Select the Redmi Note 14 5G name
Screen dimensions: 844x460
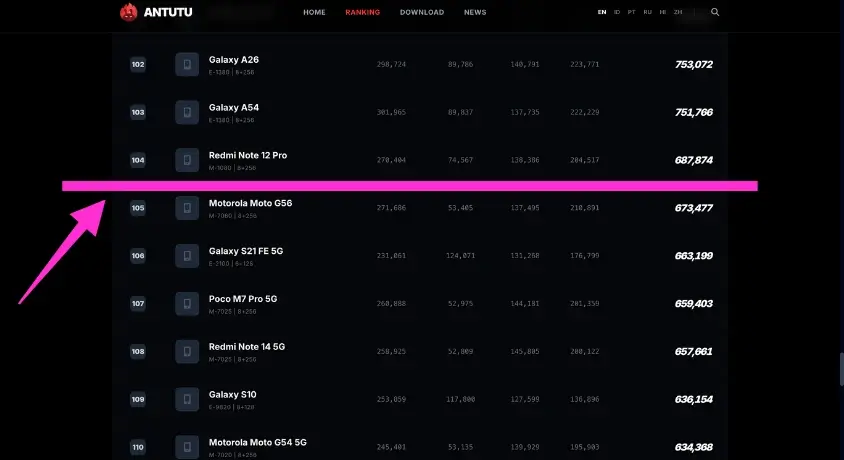(x=247, y=347)
